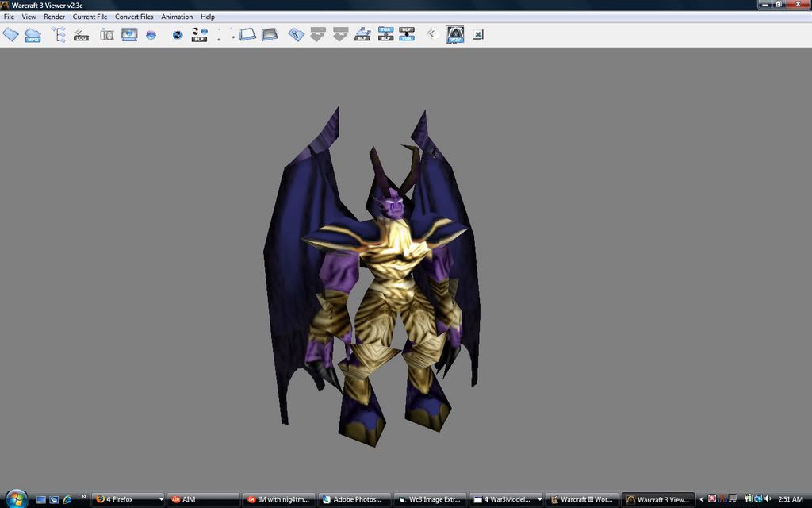Expand the Firefox taskbar group arrow
The image size is (812, 508).
click(x=161, y=500)
